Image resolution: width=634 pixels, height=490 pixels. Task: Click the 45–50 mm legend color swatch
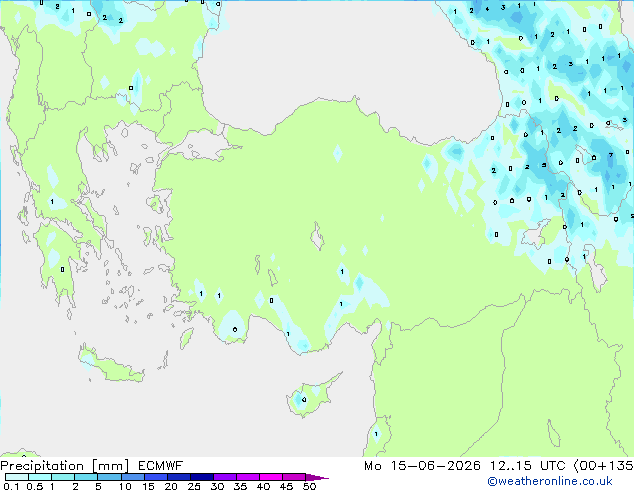point(294,477)
